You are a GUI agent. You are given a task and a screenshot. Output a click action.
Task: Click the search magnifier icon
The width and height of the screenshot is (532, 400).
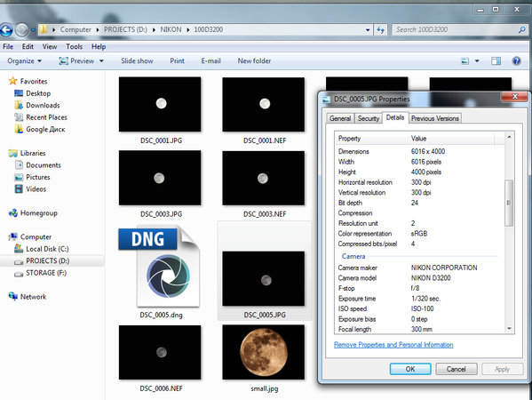pos(522,30)
